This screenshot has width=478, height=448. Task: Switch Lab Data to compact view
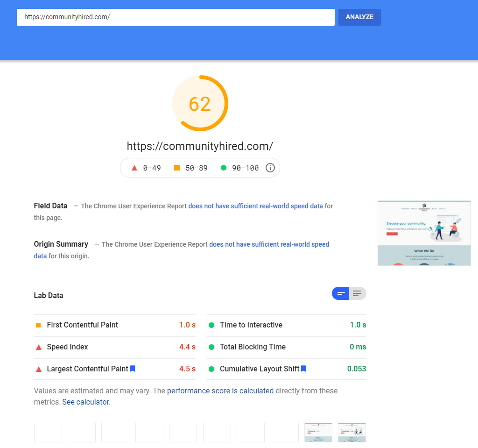click(340, 293)
